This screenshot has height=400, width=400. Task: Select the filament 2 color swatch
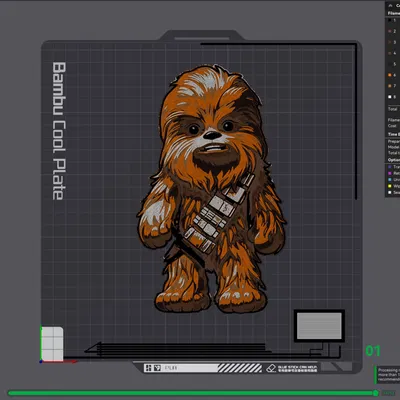coord(389,31)
